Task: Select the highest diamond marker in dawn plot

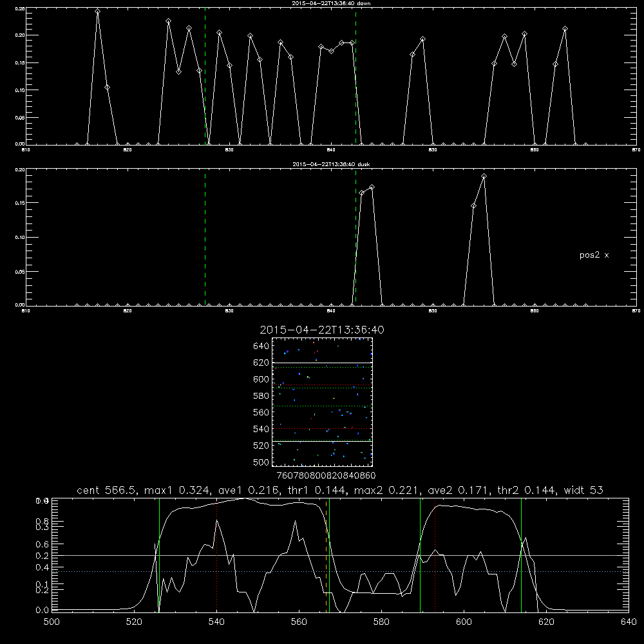Action: click(97, 12)
